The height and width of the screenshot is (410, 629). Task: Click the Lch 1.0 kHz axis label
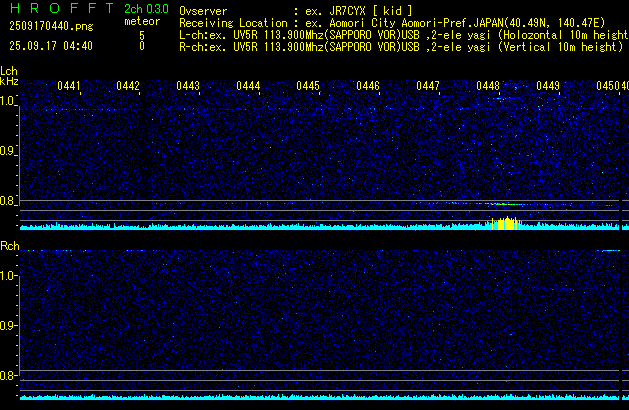[x=8, y=101]
